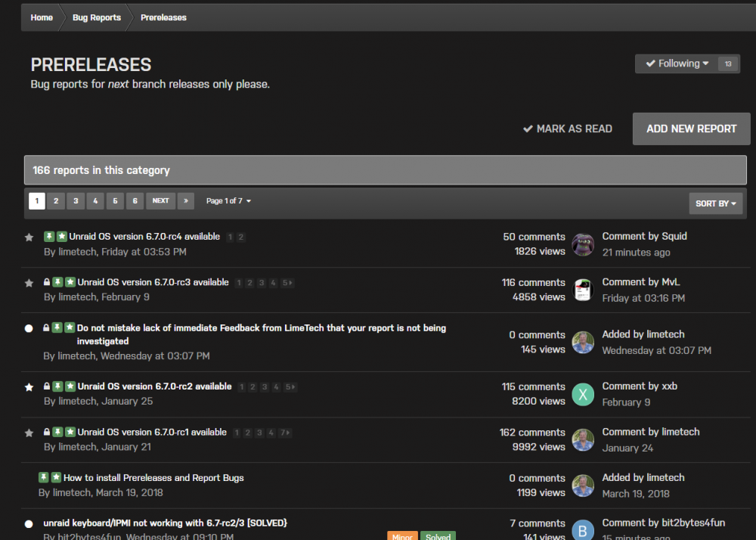Go to page 4
Image resolution: width=756 pixels, height=540 pixels.
95,201
